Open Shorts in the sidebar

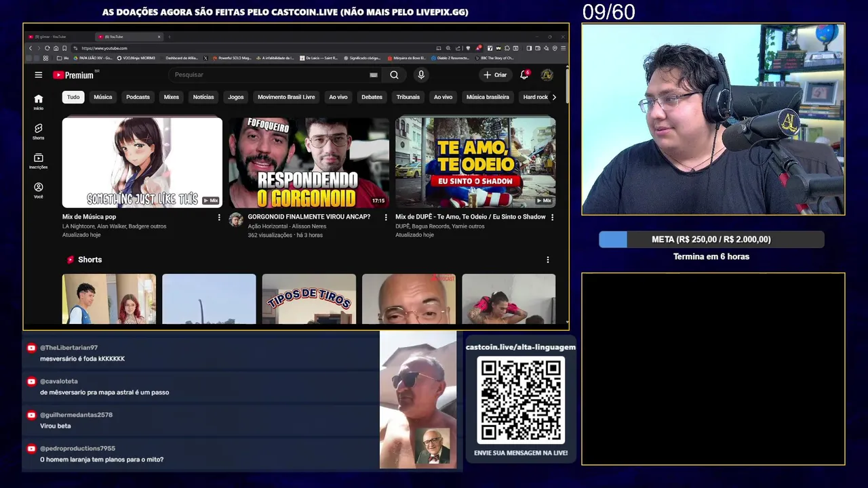pos(39,131)
